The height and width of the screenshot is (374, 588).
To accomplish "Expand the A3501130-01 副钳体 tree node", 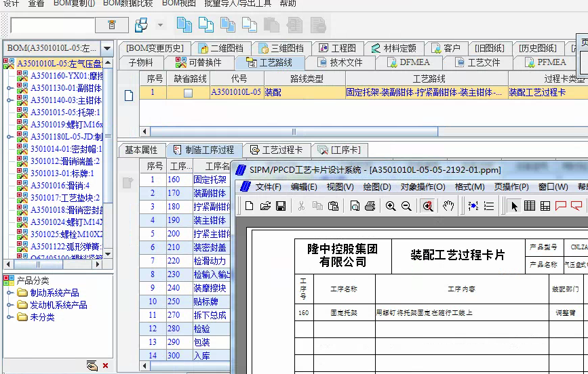I will 10,88.
